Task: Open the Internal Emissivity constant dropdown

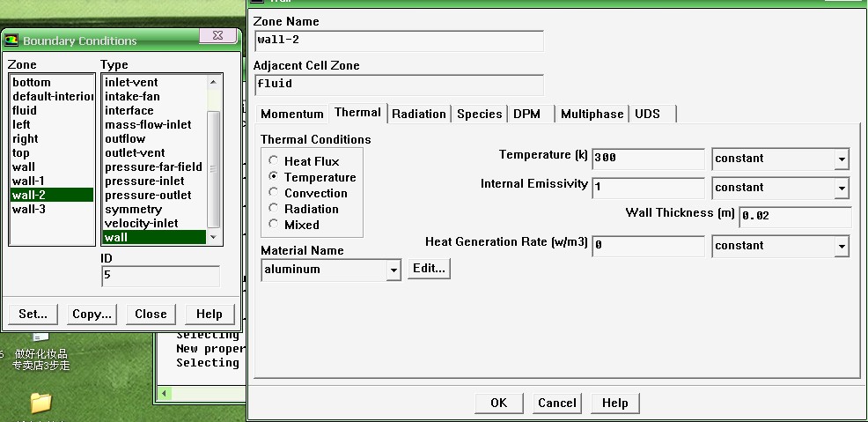Action: click(842, 189)
